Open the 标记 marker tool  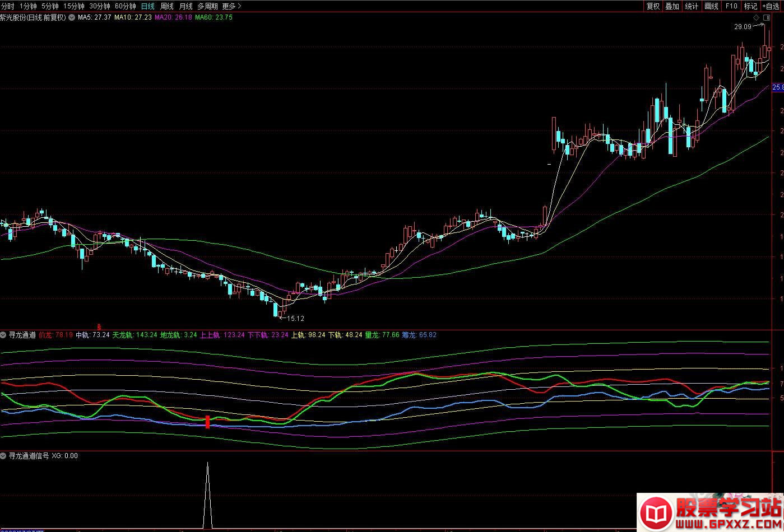750,6
